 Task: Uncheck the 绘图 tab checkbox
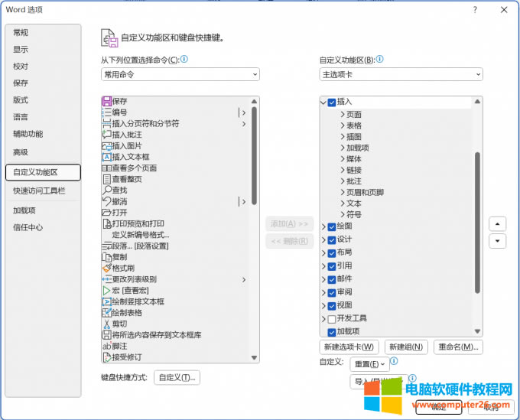coord(332,226)
